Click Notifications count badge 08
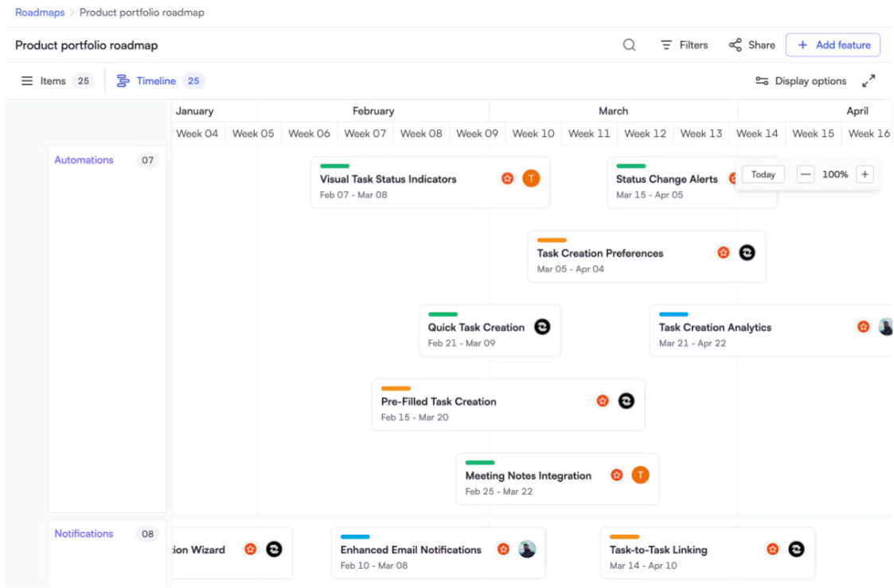The width and height of the screenshot is (894, 588). click(147, 534)
